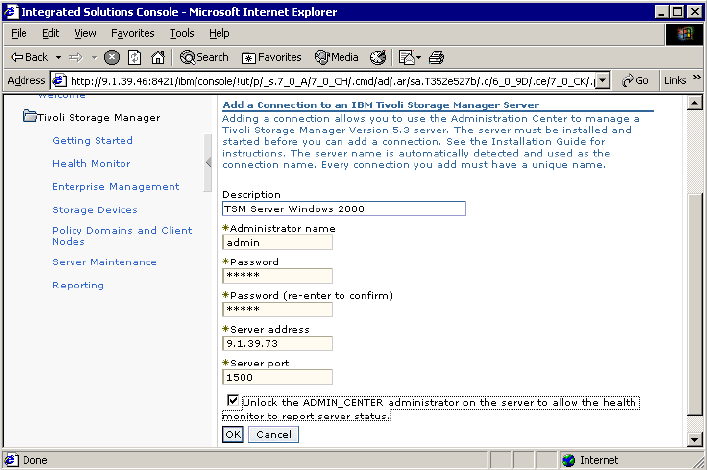The image size is (707, 470).
Task: Click the Internet Explorer title bar icon
Action: (11, 12)
